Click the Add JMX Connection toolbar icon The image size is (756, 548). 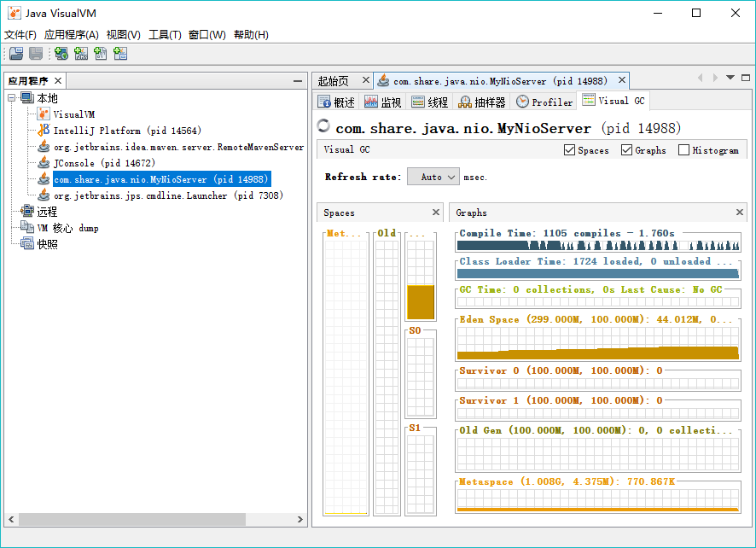pyautogui.click(x=81, y=54)
